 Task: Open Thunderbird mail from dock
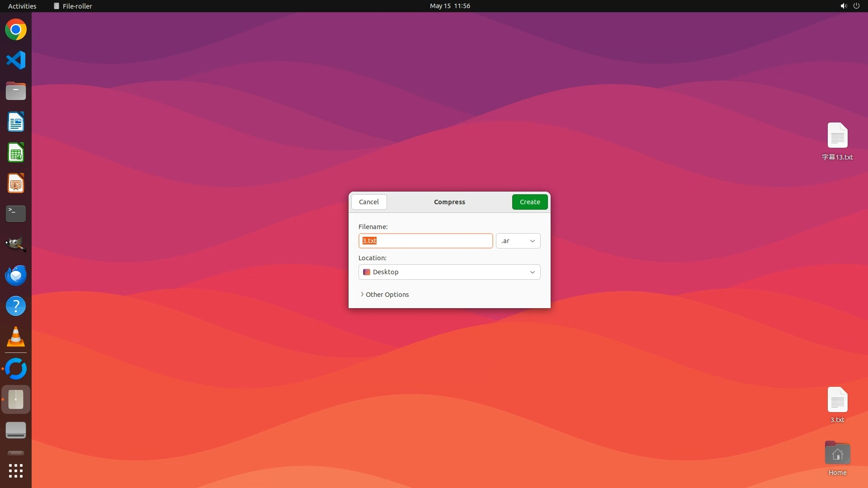[16, 275]
